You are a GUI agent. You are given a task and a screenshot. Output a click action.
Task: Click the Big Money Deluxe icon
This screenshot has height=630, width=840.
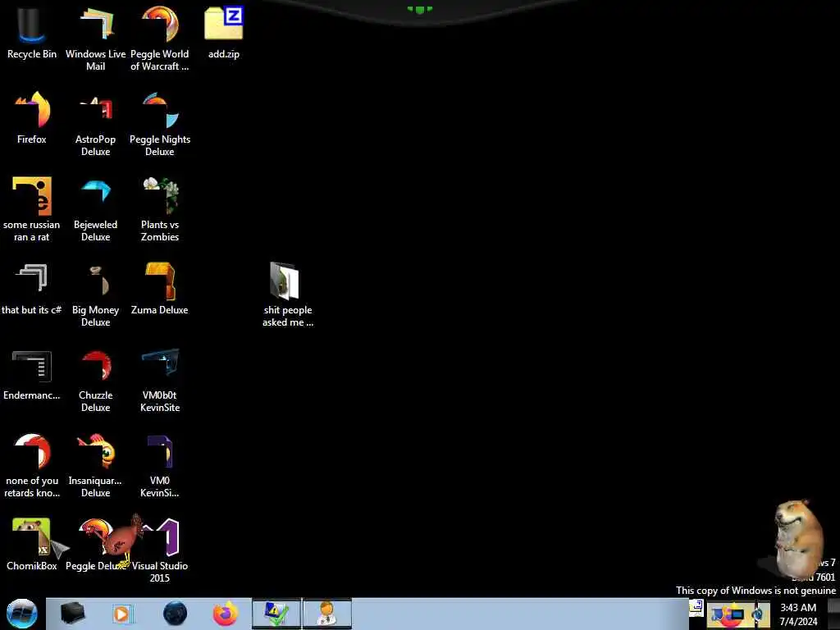[95, 294]
